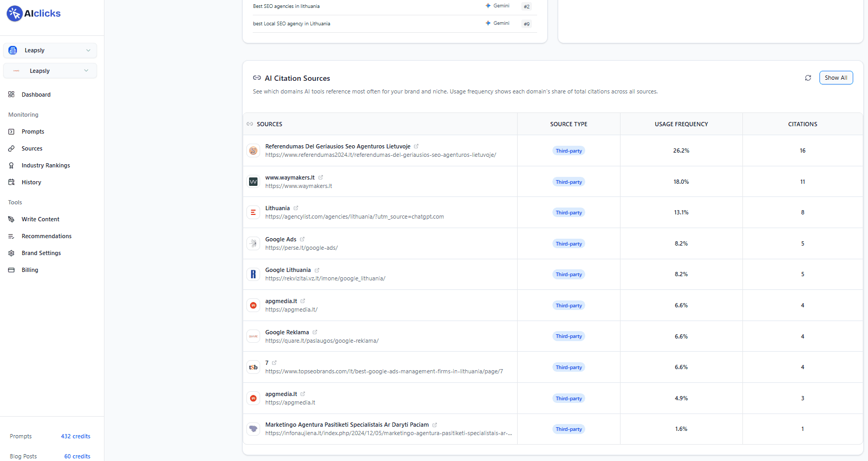This screenshot has height=461, width=868.
Task: Click the Show All button
Action: coord(836,78)
